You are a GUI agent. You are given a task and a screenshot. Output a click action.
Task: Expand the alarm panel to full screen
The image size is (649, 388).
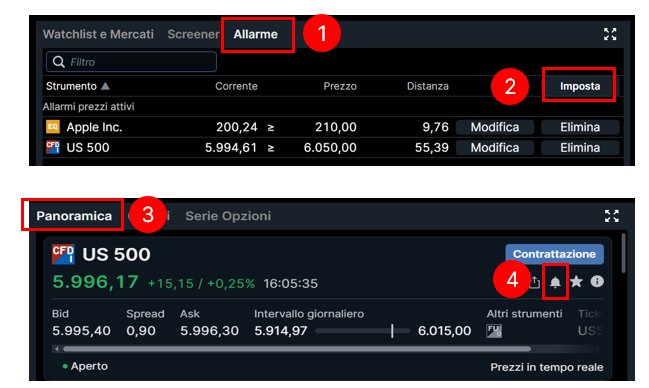[610, 34]
